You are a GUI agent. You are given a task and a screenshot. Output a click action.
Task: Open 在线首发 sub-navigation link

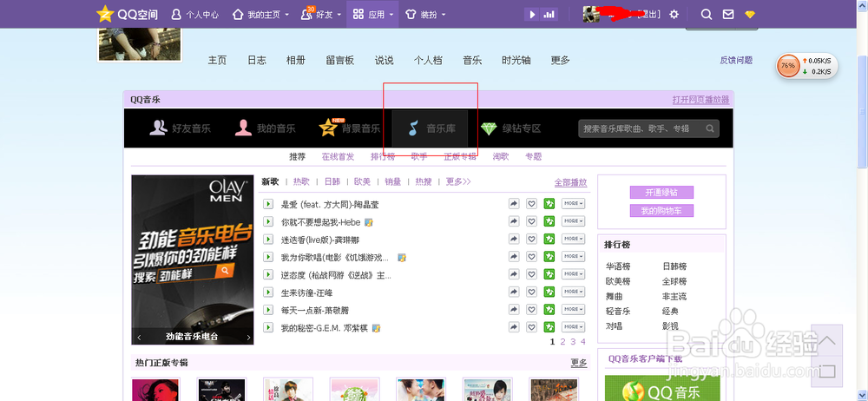[338, 156]
